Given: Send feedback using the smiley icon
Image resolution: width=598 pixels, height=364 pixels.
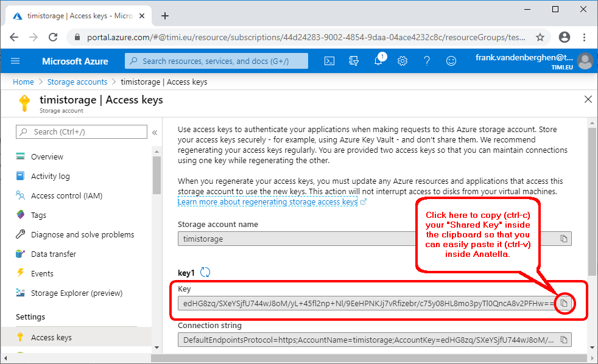Looking at the screenshot, I should tap(451, 61).
